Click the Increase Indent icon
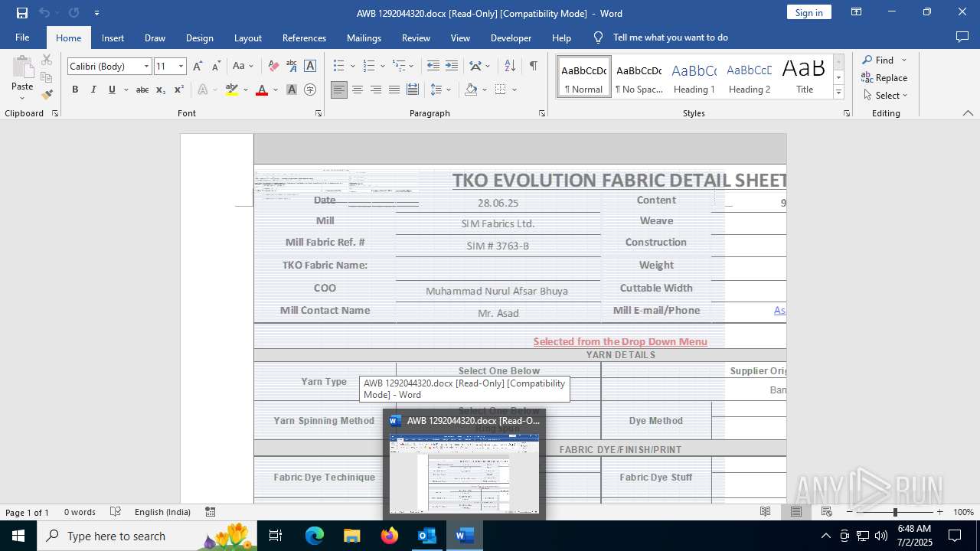980x551 pixels. 452,66
